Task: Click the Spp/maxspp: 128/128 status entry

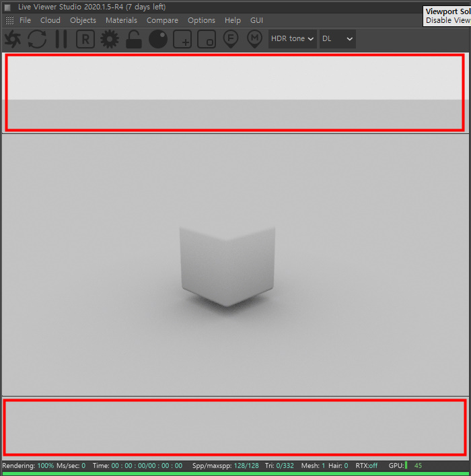Action: coord(225,465)
